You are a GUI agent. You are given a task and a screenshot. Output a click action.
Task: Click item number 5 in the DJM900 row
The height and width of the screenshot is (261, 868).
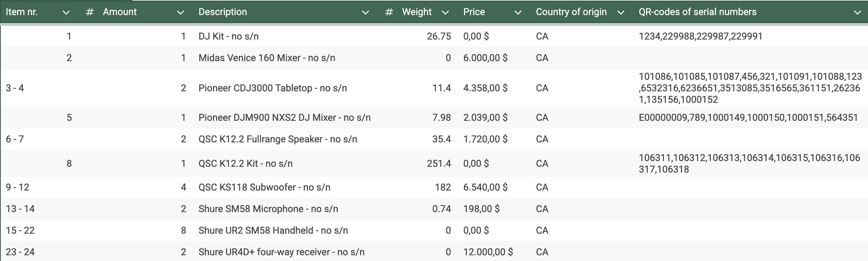pos(69,118)
